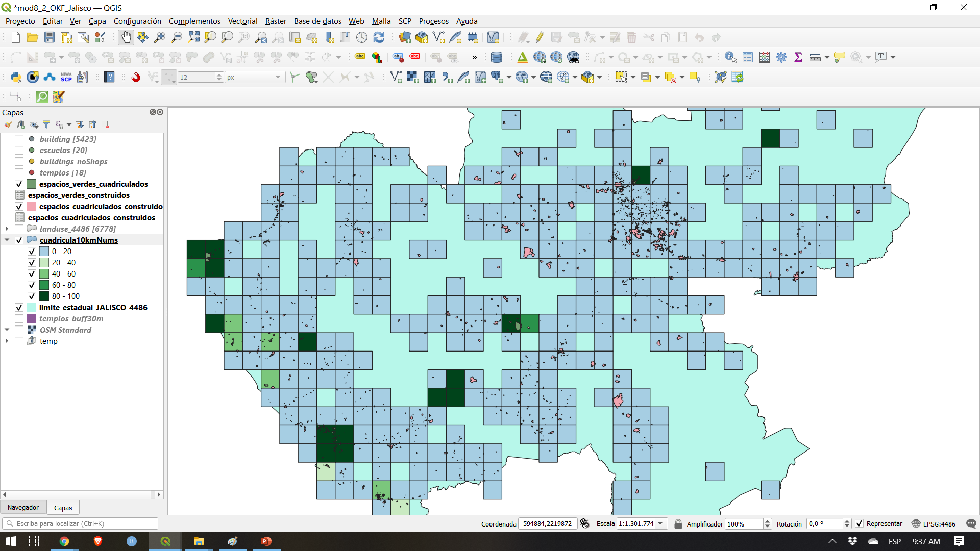Open the DB Manager database icon
Viewport: 980px width, 551px height.
pyautogui.click(x=496, y=57)
